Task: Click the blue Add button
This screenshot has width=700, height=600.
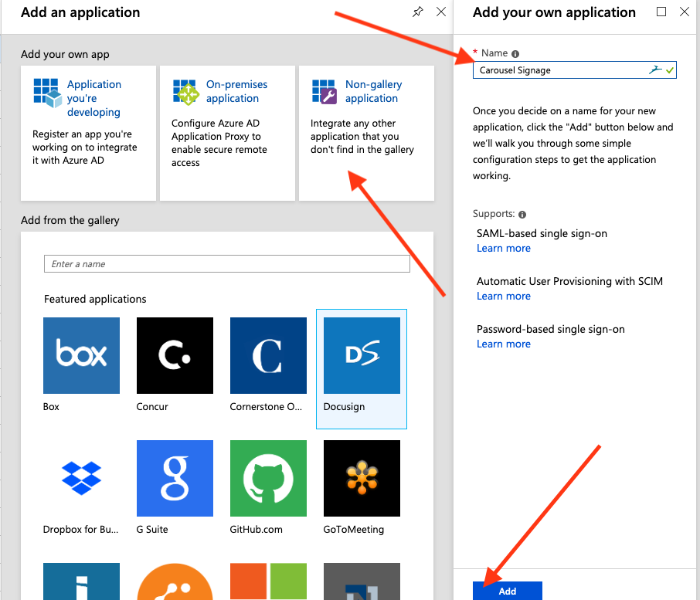Action: 508,591
